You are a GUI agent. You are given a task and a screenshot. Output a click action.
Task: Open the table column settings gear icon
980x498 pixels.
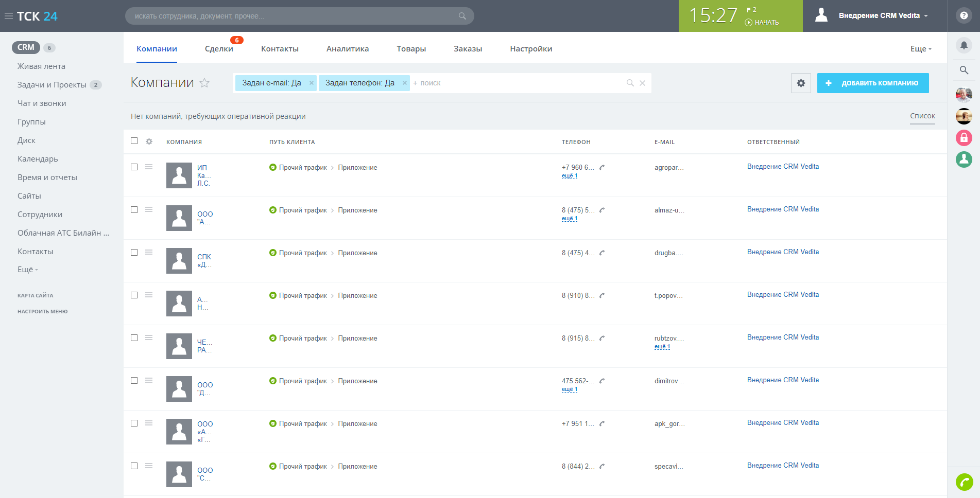click(x=149, y=141)
